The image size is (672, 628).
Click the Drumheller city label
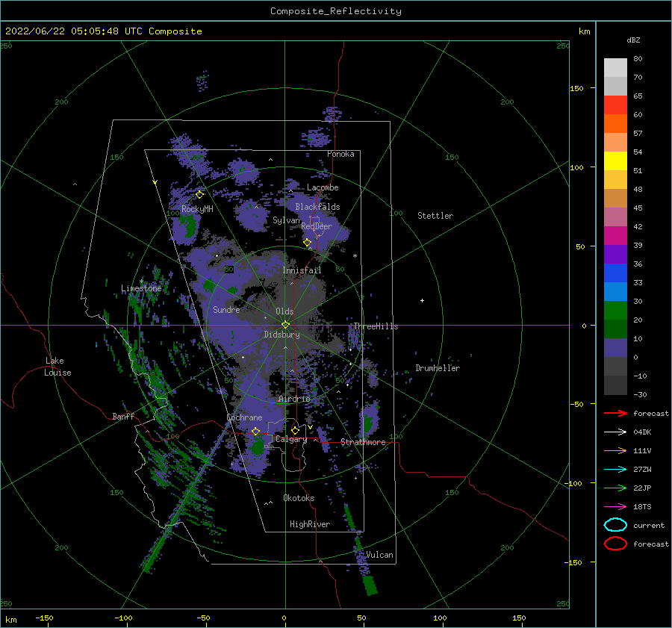click(x=438, y=368)
